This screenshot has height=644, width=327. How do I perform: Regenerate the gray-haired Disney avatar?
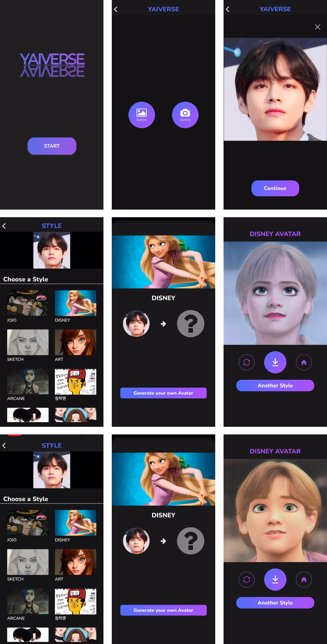pyautogui.click(x=247, y=362)
